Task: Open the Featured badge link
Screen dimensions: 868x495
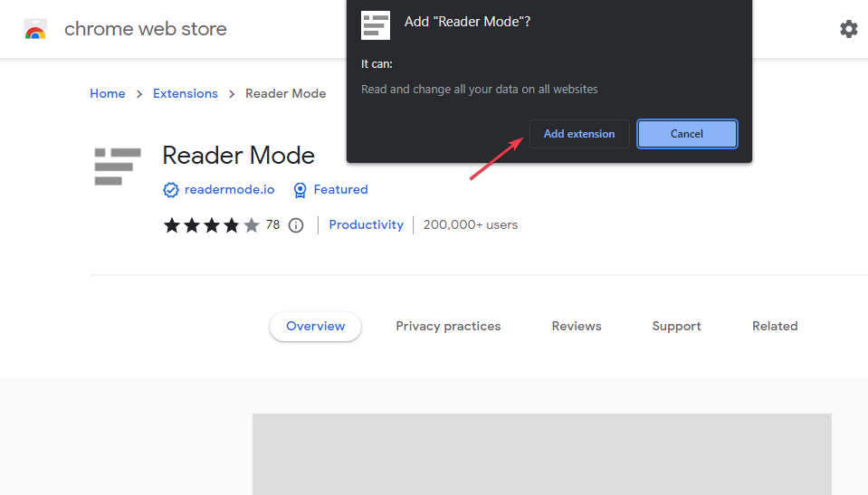Action: click(x=340, y=189)
